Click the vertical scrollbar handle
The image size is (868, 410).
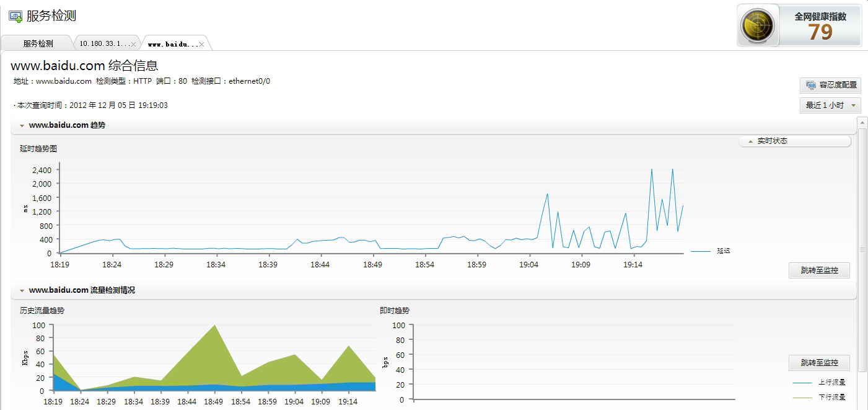[862, 250]
